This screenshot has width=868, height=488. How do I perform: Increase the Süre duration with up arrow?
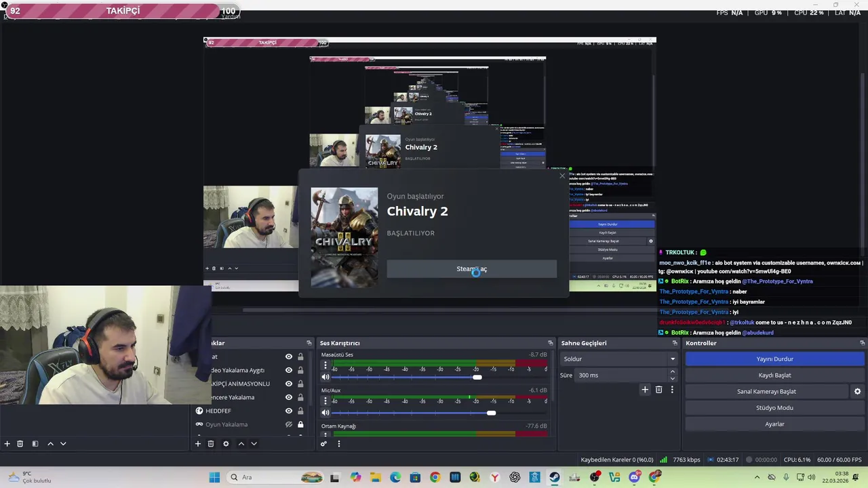(x=673, y=372)
